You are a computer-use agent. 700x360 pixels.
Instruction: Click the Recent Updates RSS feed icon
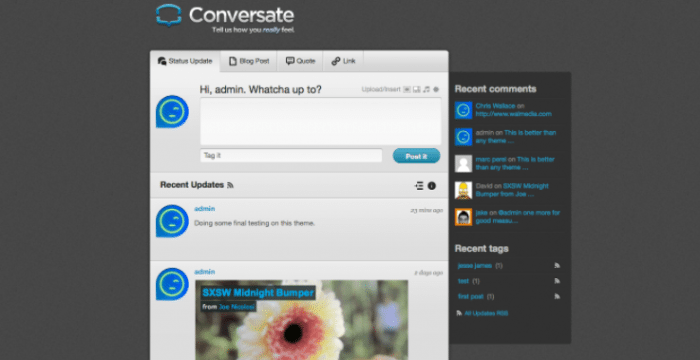pyautogui.click(x=230, y=185)
